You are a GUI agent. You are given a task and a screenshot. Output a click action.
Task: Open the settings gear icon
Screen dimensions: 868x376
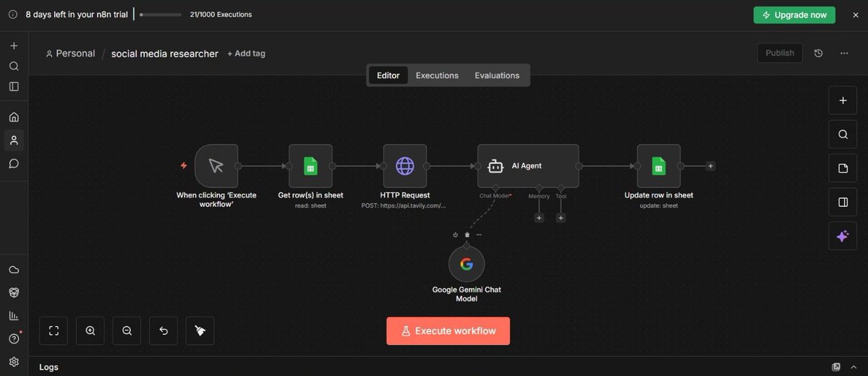(x=14, y=362)
